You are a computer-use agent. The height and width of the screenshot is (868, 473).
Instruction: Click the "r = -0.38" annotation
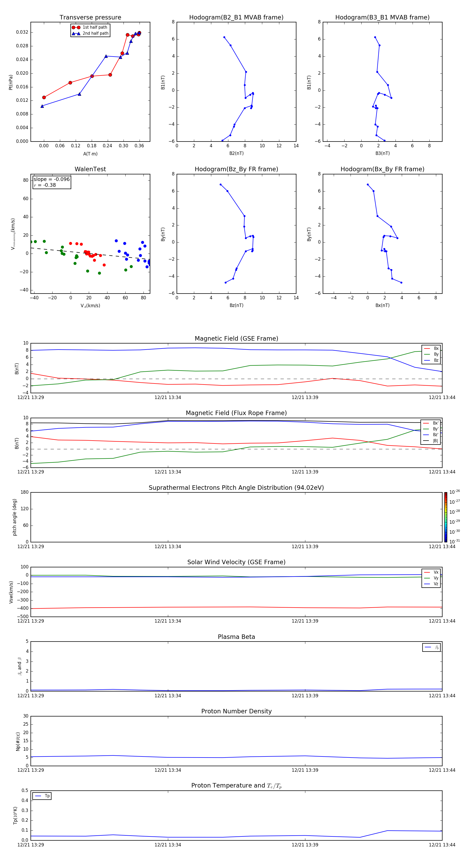(x=45, y=185)
